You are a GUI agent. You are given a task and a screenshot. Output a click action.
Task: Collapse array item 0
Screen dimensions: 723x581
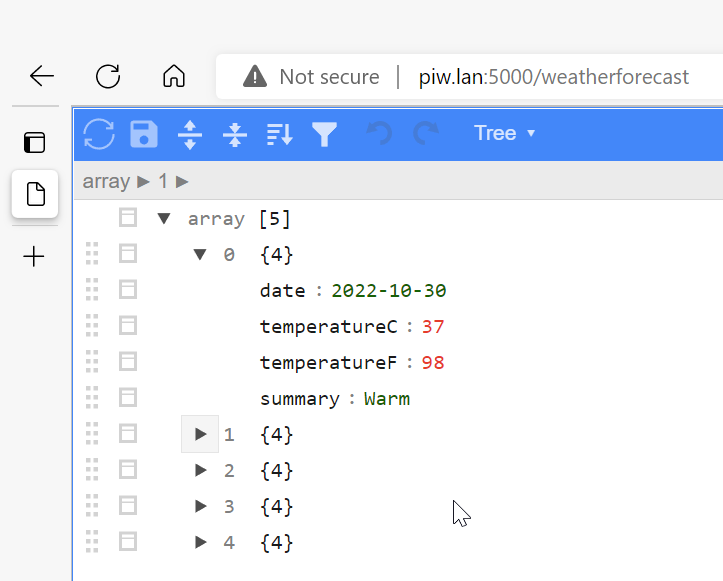(200, 255)
